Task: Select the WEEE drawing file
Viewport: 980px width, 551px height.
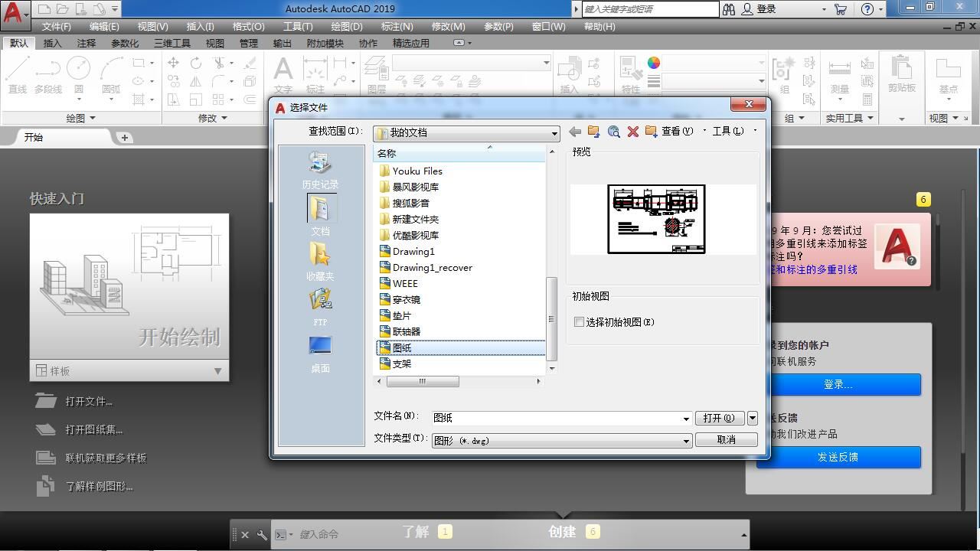Action: click(405, 283)
